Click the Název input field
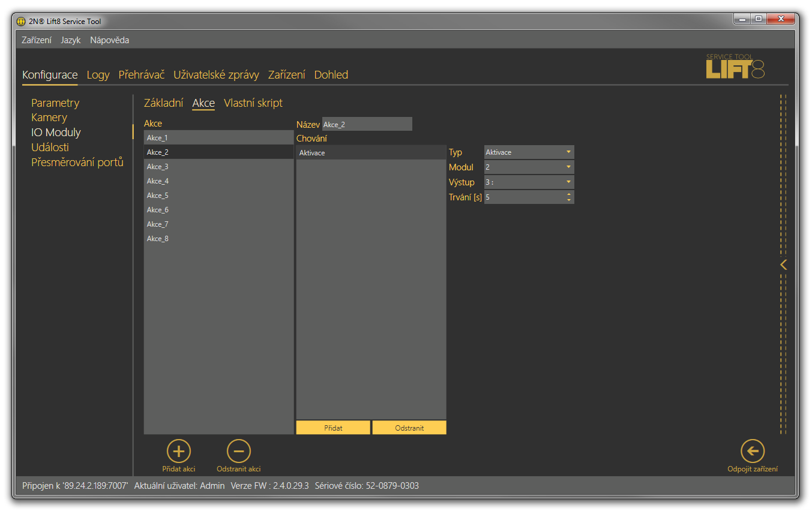Screen dimensions: 812x511 [367, 124]
